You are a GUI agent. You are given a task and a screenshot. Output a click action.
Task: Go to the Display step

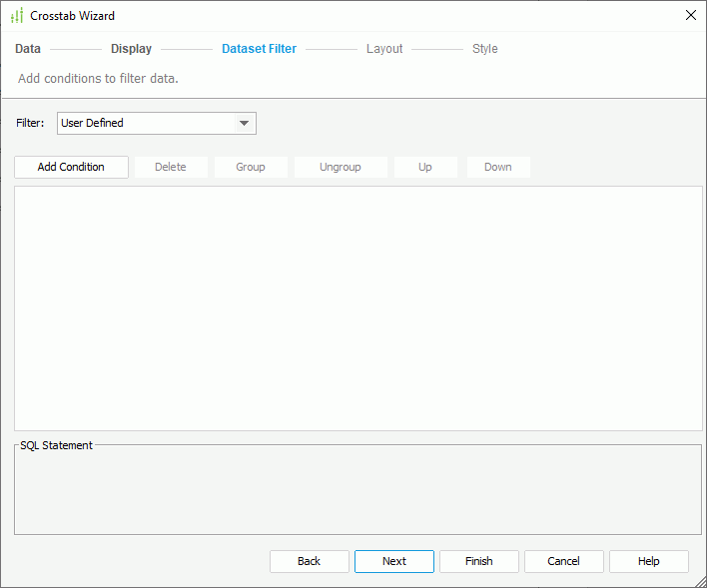[x=131, y=49]
